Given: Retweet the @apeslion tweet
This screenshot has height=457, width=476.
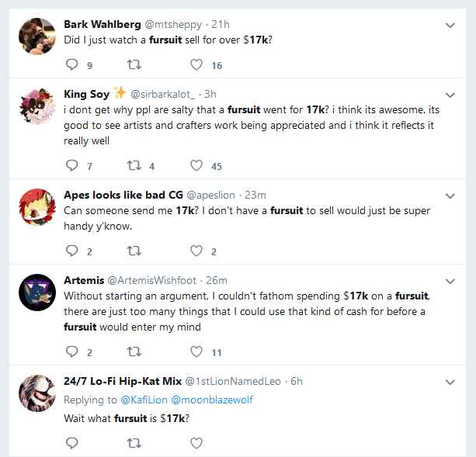Looking at the screenshot, I should coord(134,251).
